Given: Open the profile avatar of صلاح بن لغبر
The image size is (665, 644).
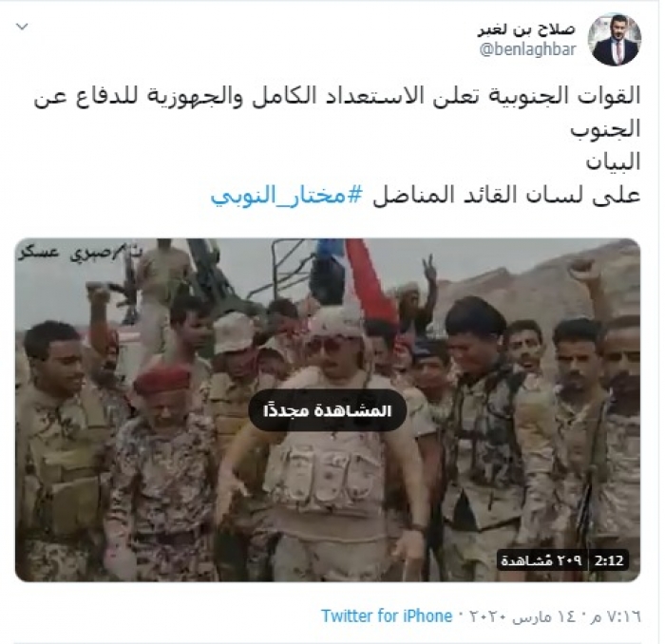Looking at the screenshot, I should pos(615,39).
